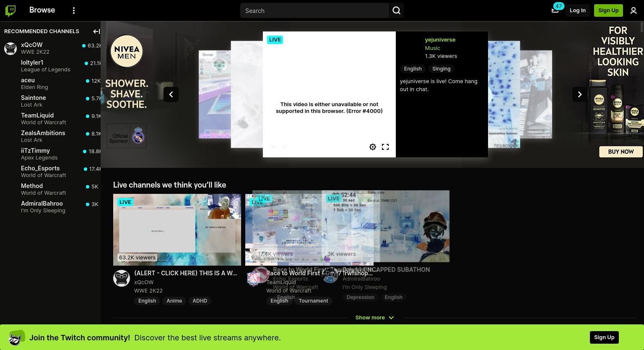Open the user profile icon menu
644x350 pixels.
tap(634, 10)
